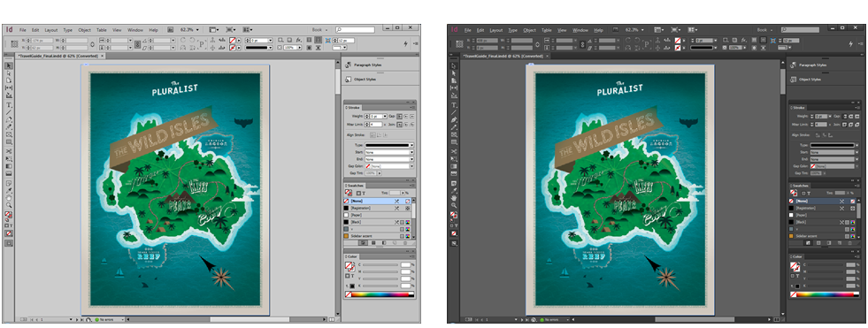Click the Quick Apply lightning icon, light window
Image resolution: width=868 pixels, height=328 pixels.
click(406, 43)
